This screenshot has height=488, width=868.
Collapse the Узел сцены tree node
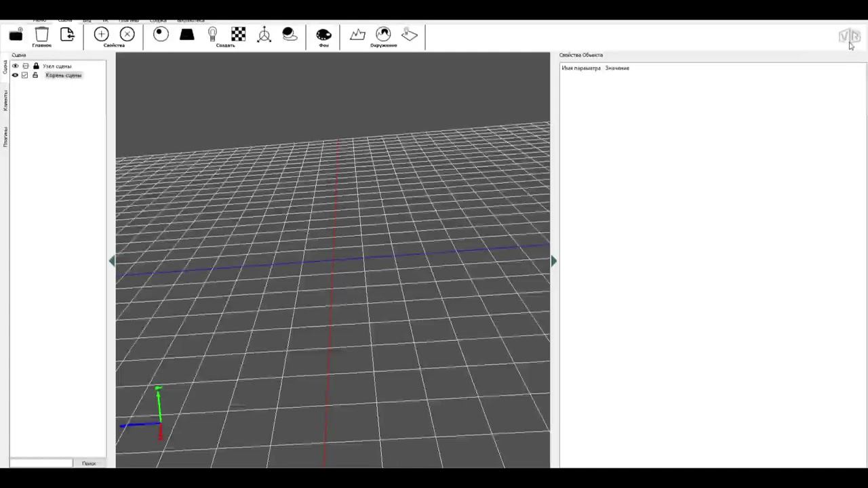click(26, 66)
